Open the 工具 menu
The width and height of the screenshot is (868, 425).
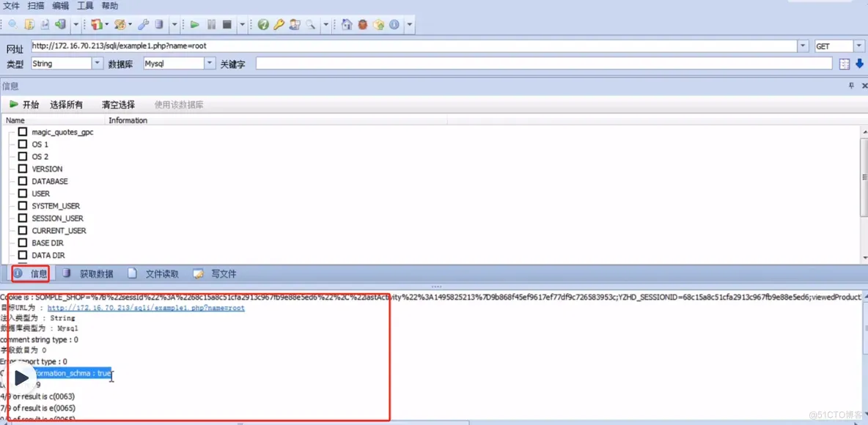tap(85, 6)
